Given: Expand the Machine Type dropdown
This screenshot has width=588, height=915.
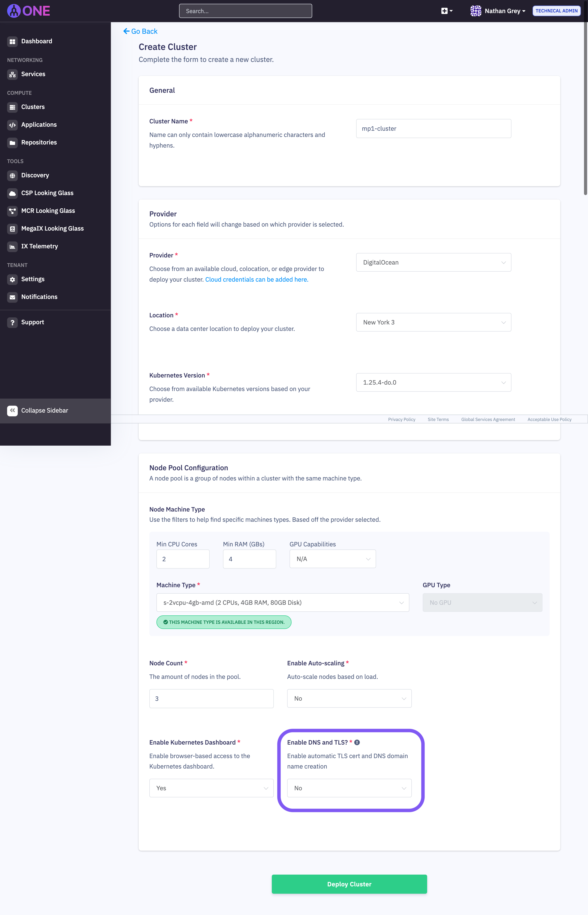Looking at the screenshot, I should pos(282,602).
